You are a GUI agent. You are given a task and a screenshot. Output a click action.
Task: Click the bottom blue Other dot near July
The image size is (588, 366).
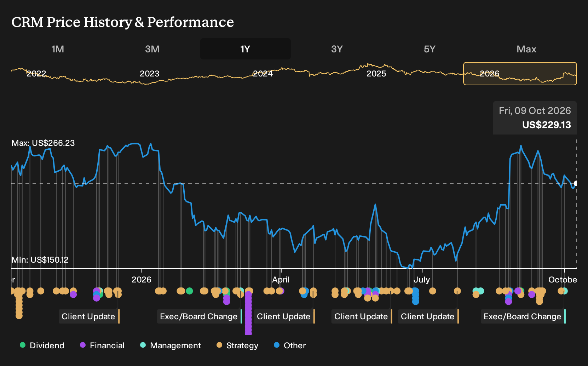[415, 302]
